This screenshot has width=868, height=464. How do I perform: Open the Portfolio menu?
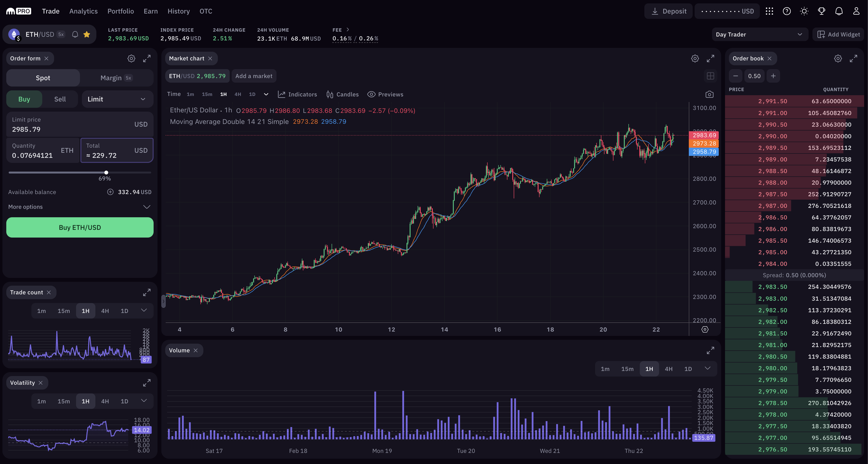tap(121, 11)
